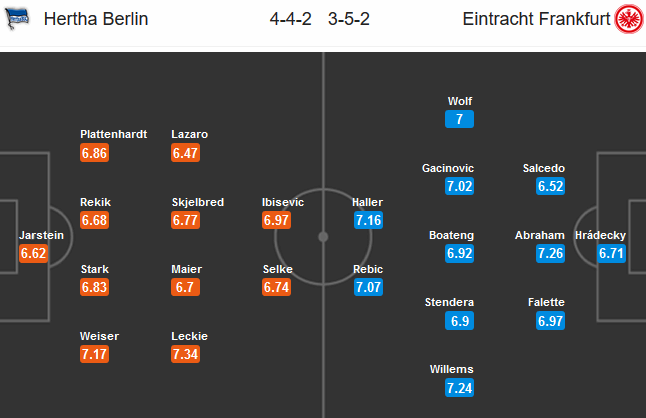Viewport: 646px width, 418px height.
Task: Click the Hertha Berlin club crest
Action: (x=17, y=19)
